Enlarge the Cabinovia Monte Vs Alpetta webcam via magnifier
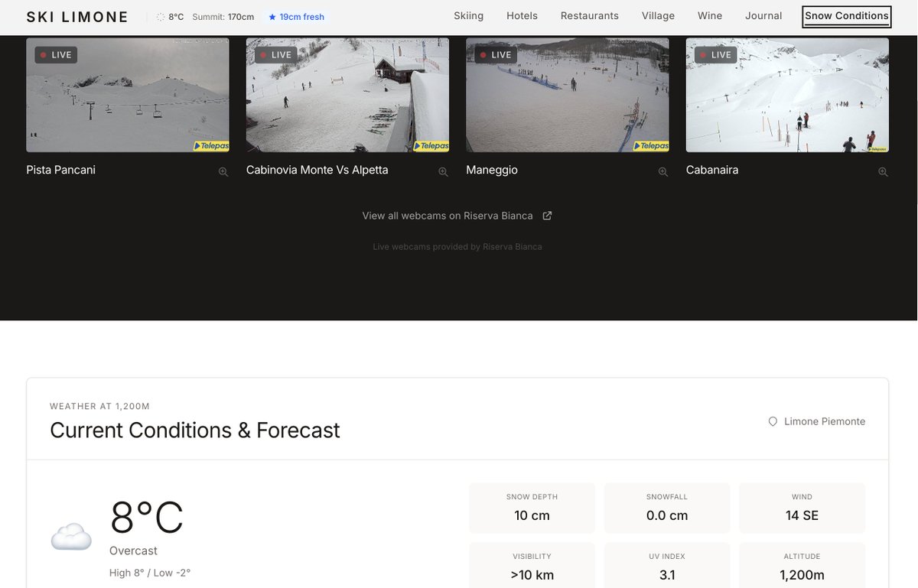 (443, 172)
